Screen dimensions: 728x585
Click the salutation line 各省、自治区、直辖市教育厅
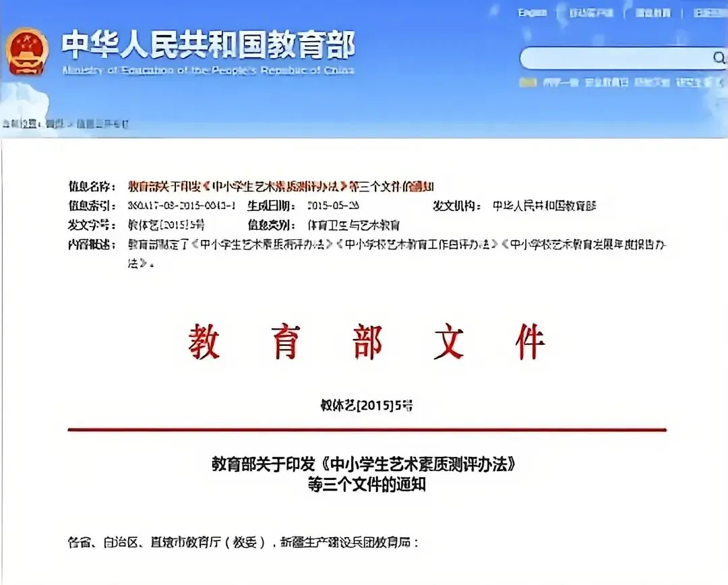243,542
